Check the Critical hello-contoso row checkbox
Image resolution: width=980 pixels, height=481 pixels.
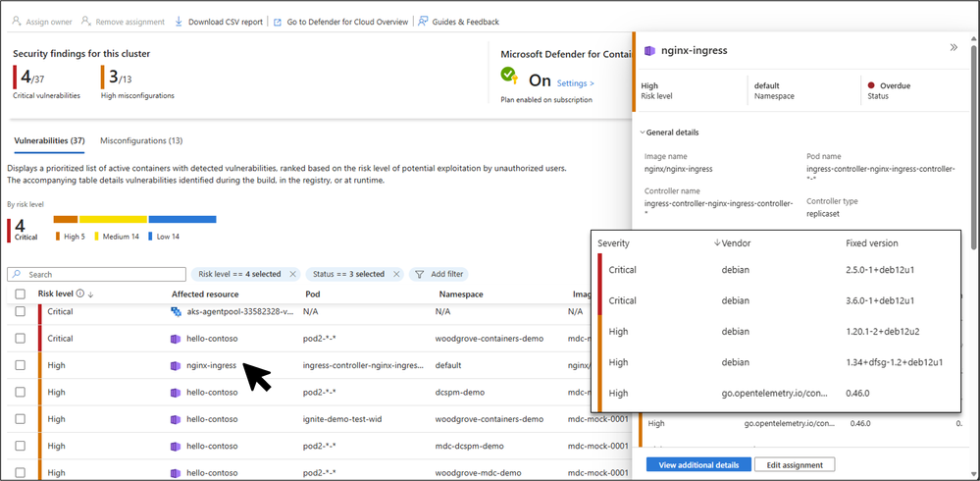[x=20, y=339]
